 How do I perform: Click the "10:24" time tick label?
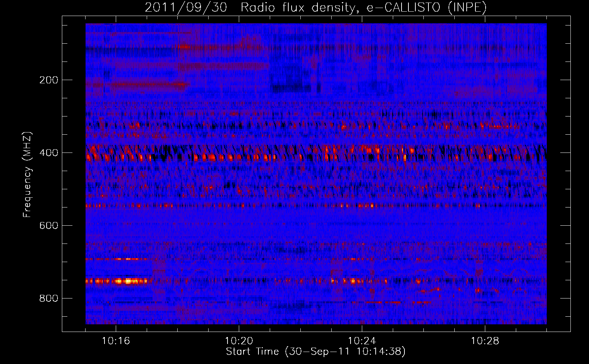click(362, 341)
